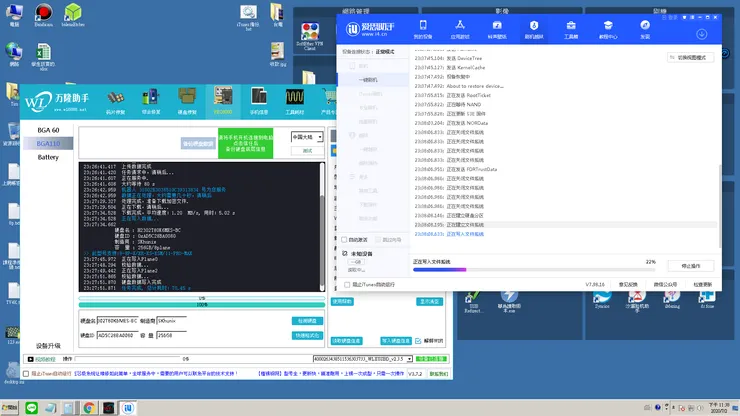Click the circular download-manager icon in i4
The height and width of the screenshot is (416, 740).
pyautogui.click(x=702, y=34)
